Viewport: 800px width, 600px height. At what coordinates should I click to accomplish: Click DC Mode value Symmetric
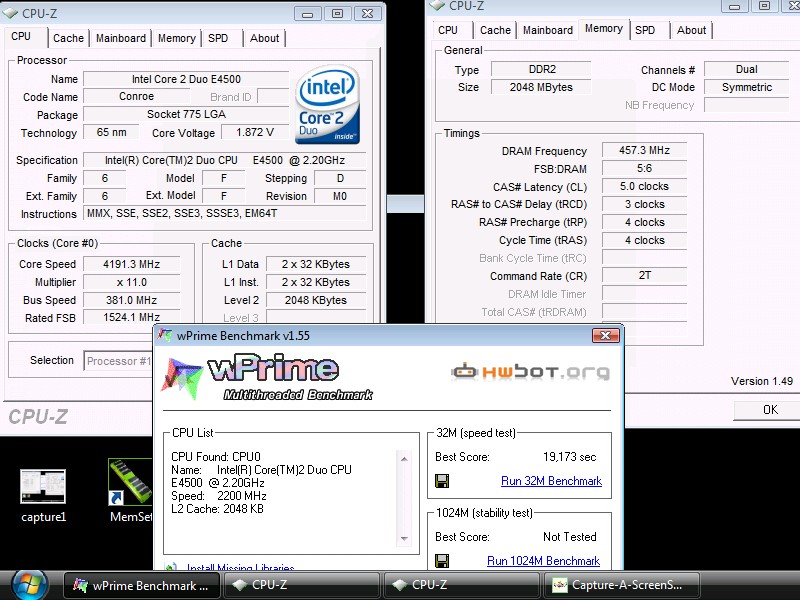coord(746,87)
